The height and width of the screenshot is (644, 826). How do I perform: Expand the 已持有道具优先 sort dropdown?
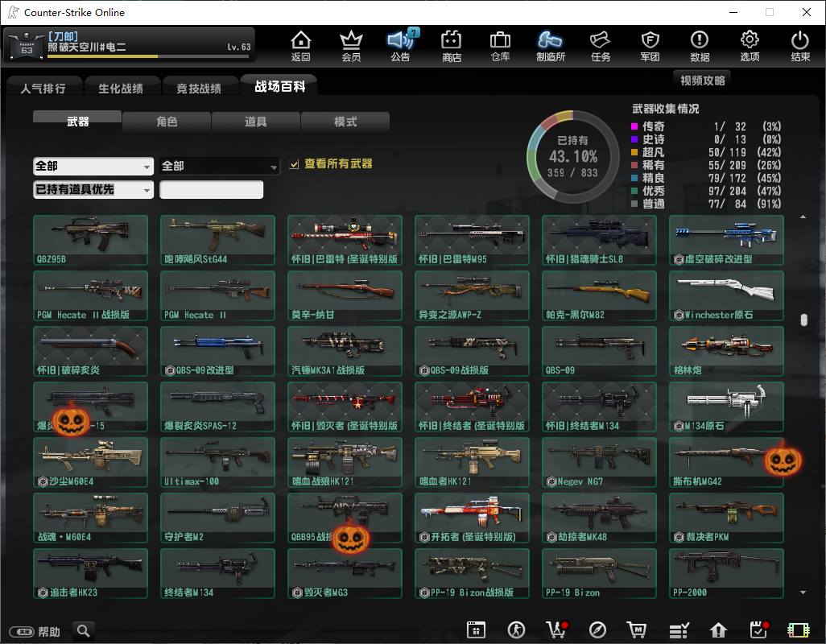point(93,189)
